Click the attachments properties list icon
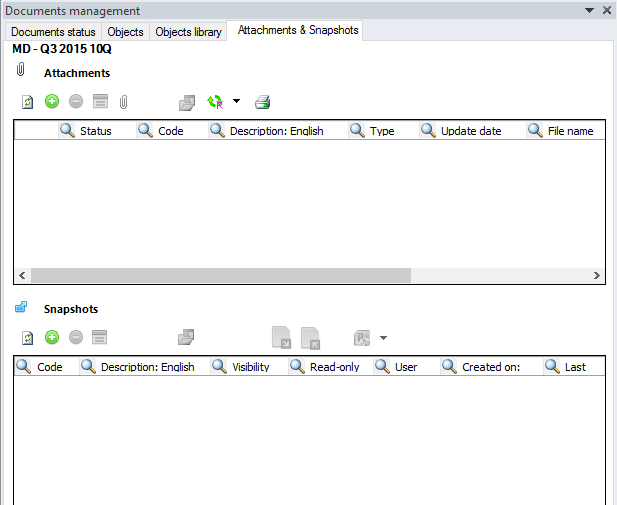 pyautogui.click(x=100, y=101)
